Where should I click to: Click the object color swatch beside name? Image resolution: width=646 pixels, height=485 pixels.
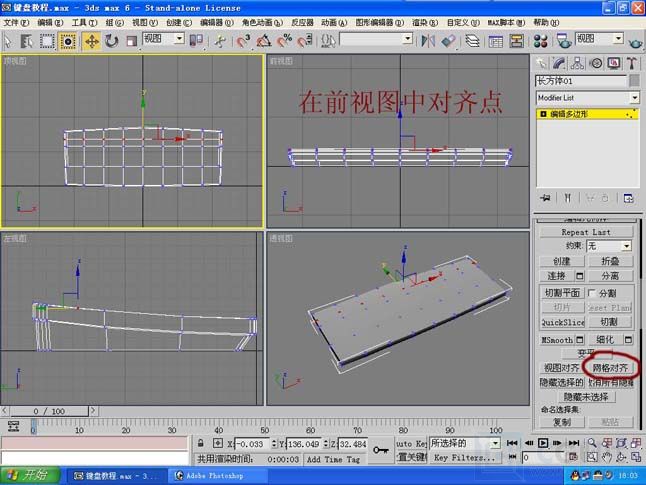[x=635, y=80]
